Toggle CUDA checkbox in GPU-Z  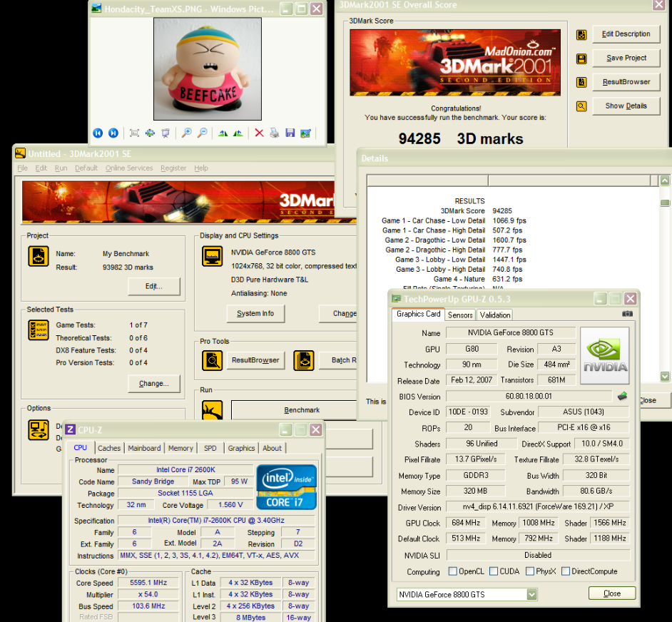pos(493,571)
